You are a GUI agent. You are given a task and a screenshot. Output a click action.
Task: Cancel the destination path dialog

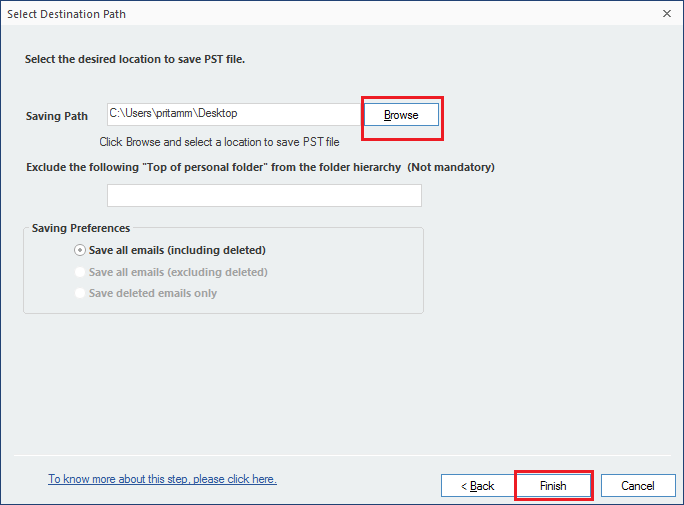[x=638, y=485]
